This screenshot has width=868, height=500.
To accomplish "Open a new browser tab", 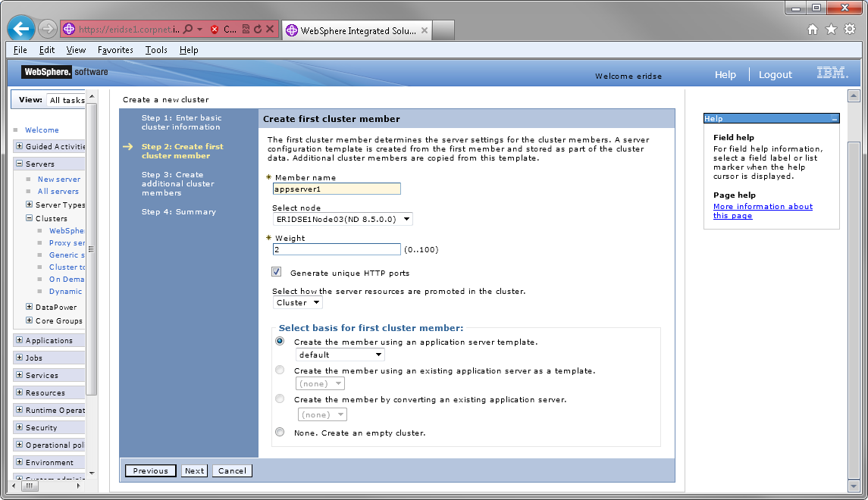I will [x=443, y=30].
